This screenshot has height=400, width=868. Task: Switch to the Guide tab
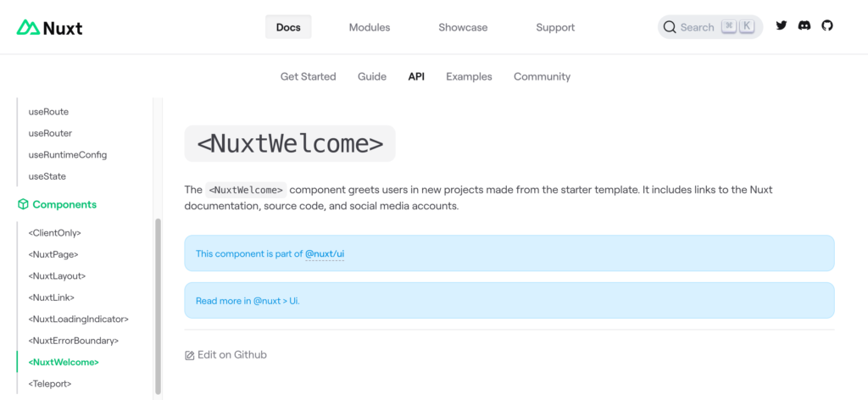(x=372, y=76)
